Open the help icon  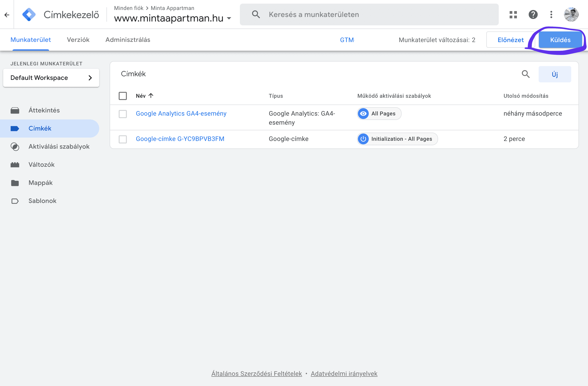point(533,14)
